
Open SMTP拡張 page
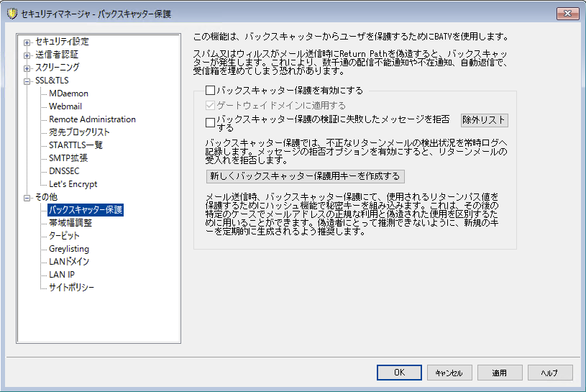click(68, 158)
